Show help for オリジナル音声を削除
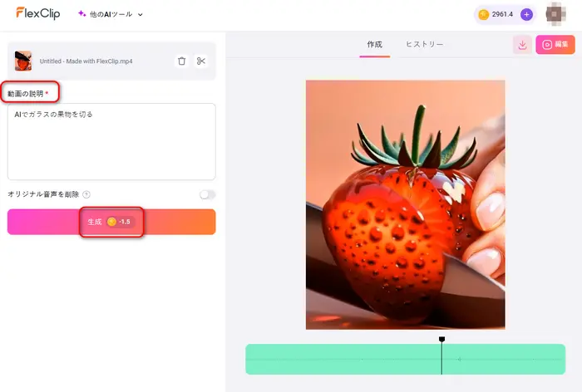Viewport: 582px width, 392px height. [x=86, y=194]
